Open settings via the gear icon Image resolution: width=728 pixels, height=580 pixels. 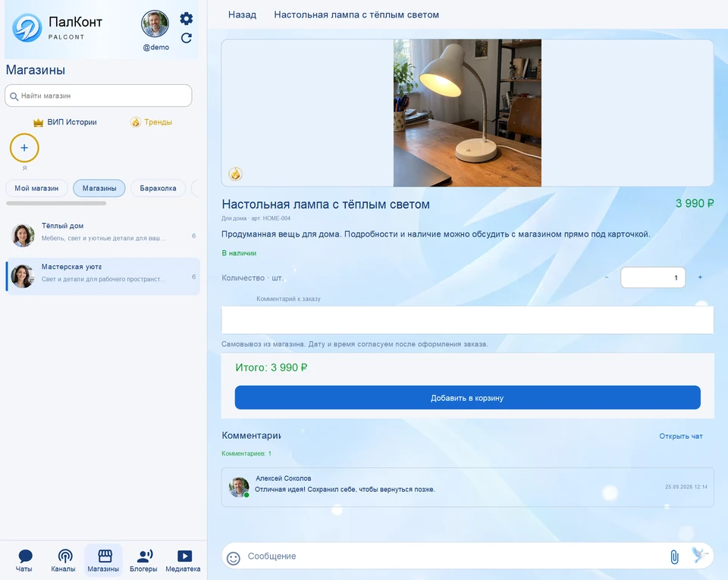(x=187, y=18)
